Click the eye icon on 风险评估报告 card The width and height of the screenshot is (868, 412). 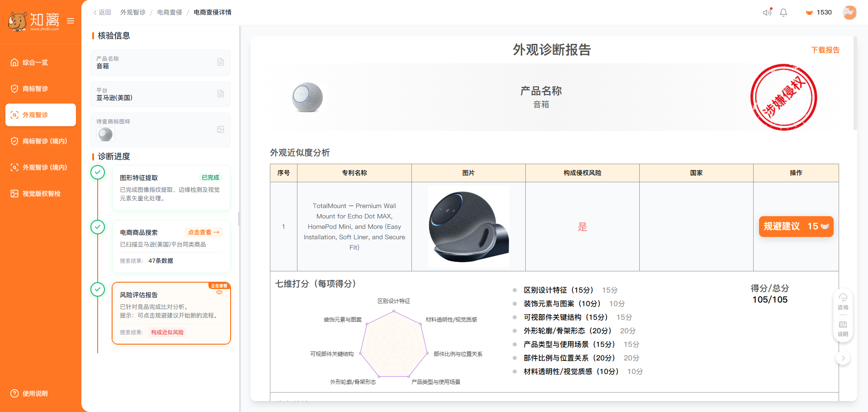219,293
